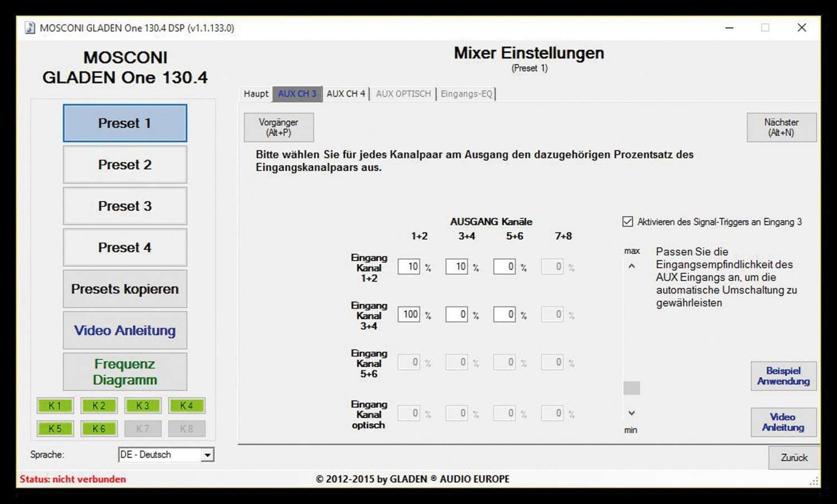Click Eingang 1+2 to Ausgang 5+6 field

(x=504, y=266)
